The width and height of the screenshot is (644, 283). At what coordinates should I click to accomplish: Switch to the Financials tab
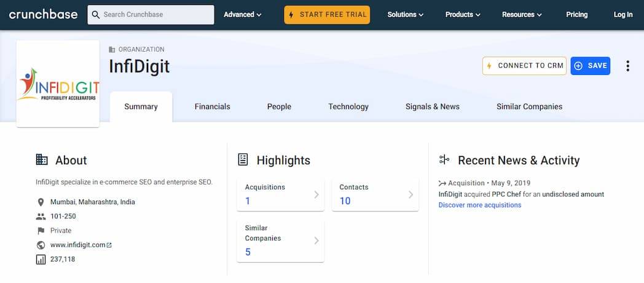pyautogui.click(x=213, y=107)
